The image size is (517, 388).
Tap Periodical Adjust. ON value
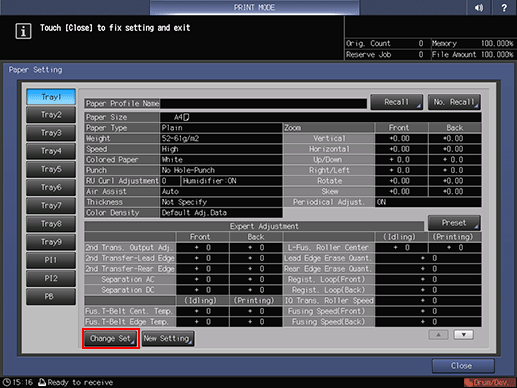click(x=428, y=202)
